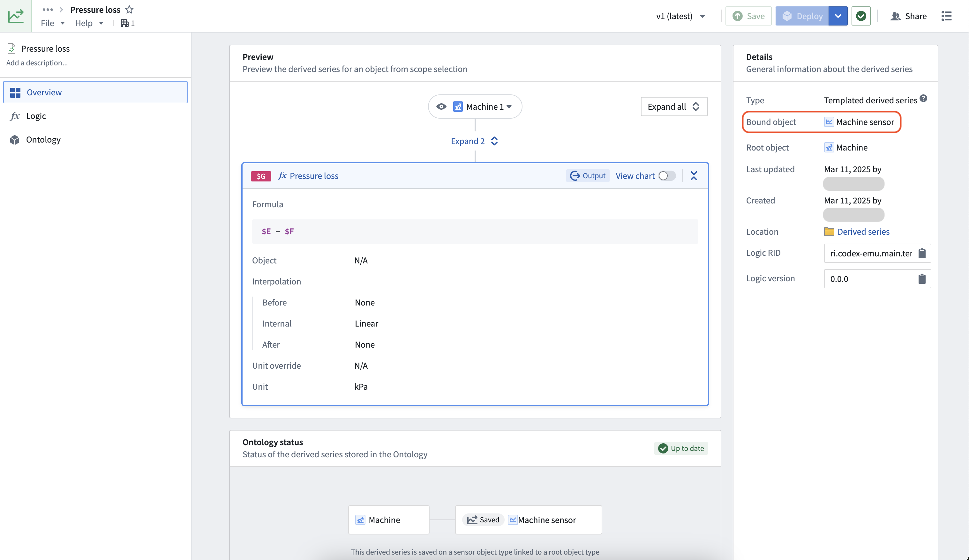Viewport: 969px width, 560px height.
Task: Click the $G variable tag
Action: pos(261,176)
